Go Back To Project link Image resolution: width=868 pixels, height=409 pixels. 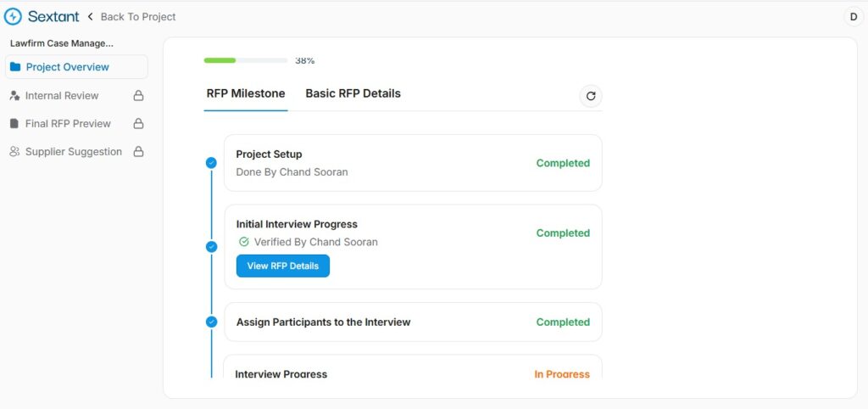(137, 16)
